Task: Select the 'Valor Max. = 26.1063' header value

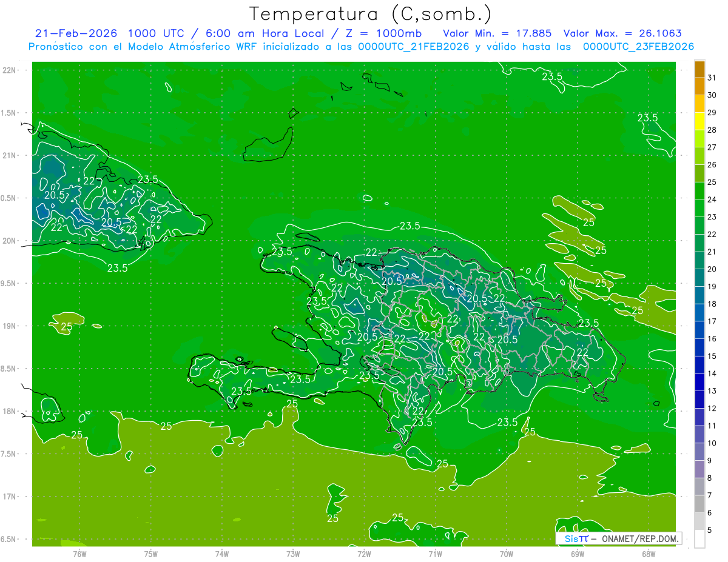Action: pyautogui.click(x=622, y=33)
